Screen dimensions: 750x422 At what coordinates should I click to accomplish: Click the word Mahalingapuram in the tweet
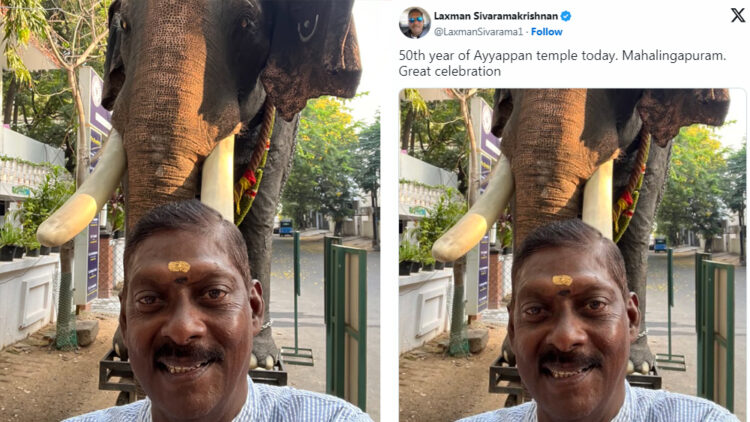(674, 56)
